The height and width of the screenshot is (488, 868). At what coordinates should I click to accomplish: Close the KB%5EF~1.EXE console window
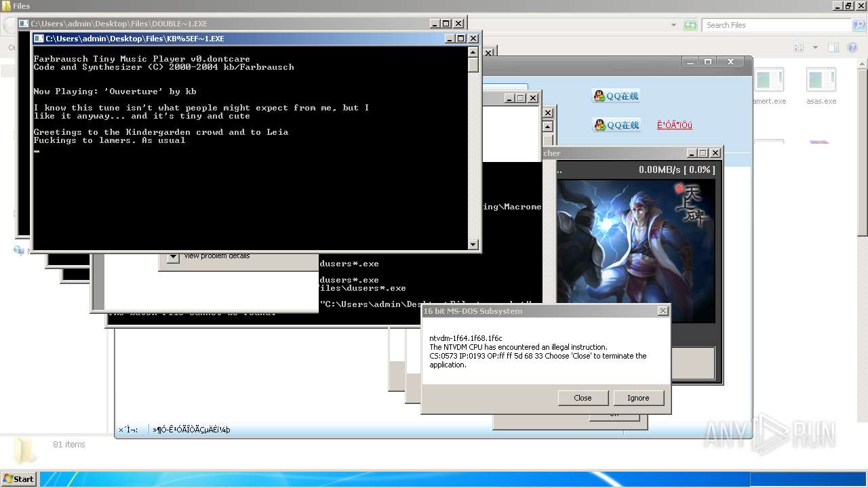(473, 39)
